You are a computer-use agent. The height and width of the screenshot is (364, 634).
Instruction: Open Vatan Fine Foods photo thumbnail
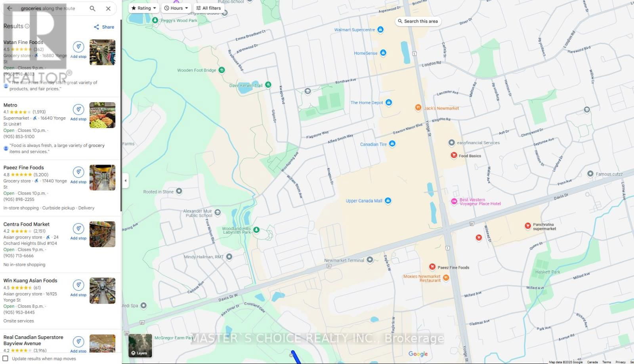pos(102,52)
